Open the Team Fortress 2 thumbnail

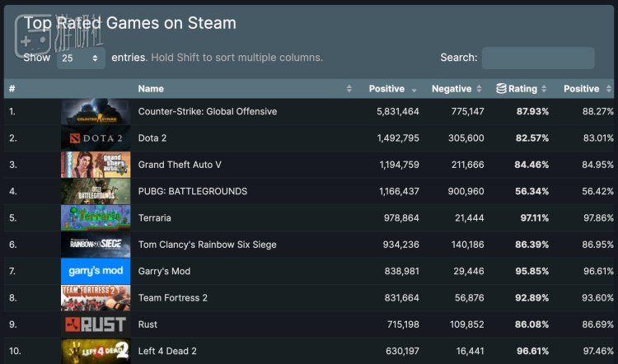pyautogui.click(x=96, y=298)
